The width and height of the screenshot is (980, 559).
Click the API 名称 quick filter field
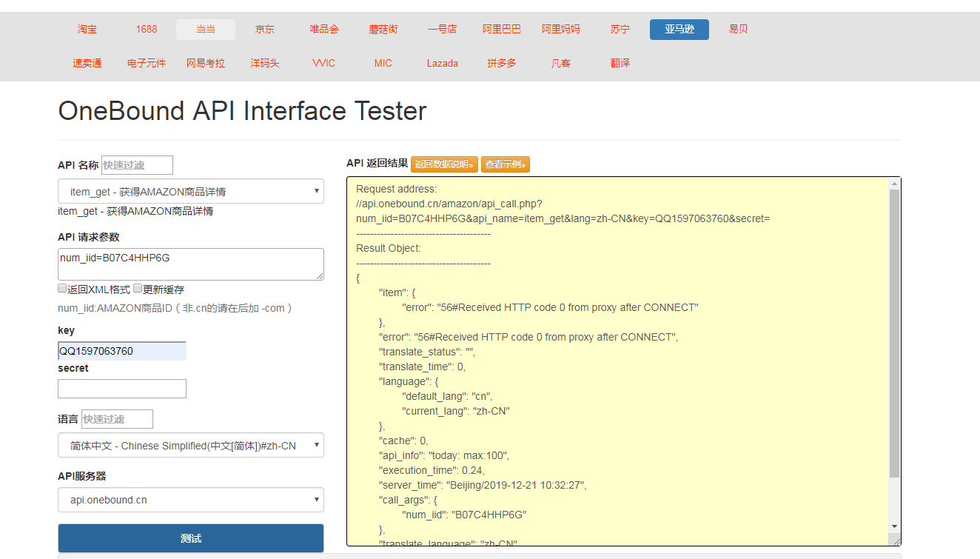click(x=137, y=165)
